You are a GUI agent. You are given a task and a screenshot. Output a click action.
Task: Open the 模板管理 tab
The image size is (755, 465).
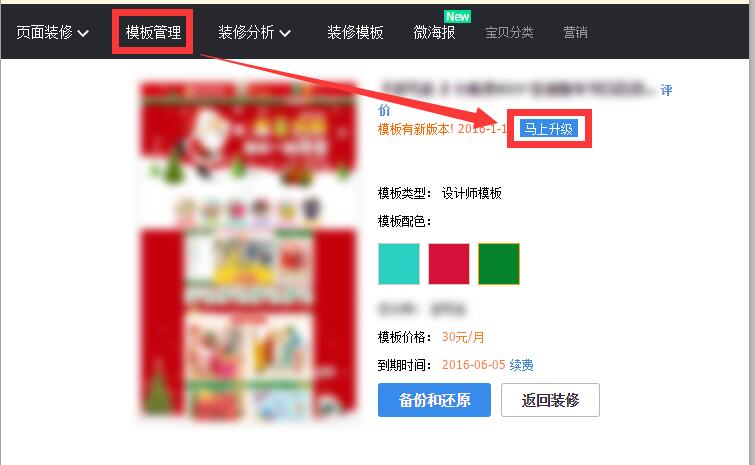tap(153, 33)
